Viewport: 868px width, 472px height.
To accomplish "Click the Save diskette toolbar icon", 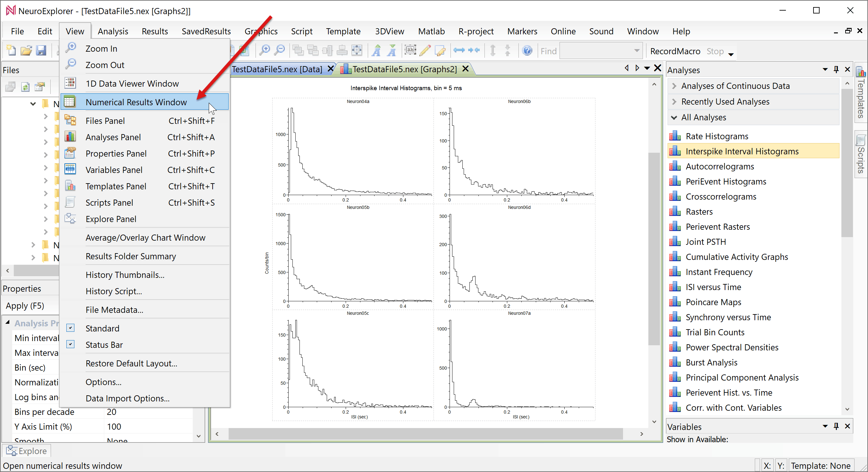I will pos(41,51).
